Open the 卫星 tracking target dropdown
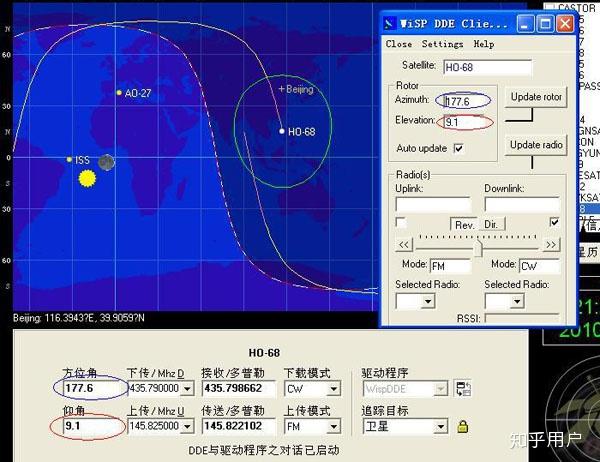This screenshot has height=462, width=600. [x=441, y=426]
